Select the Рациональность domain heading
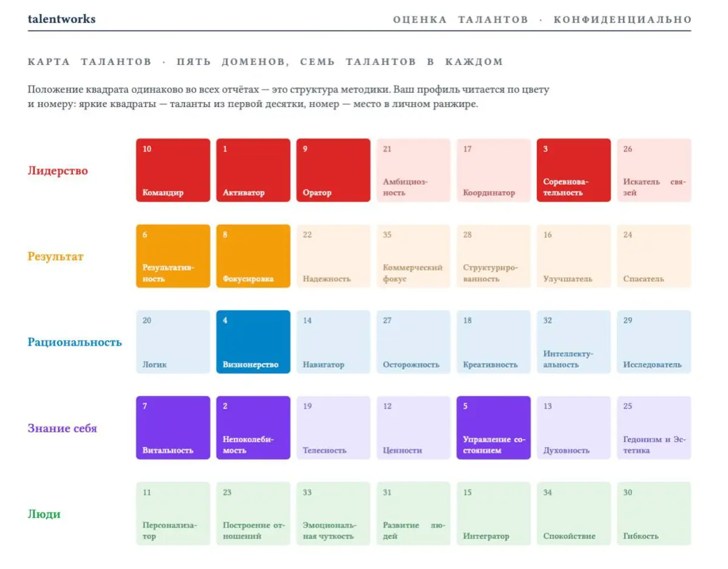Viewport: 728px width, 569px height. point(75,342)
